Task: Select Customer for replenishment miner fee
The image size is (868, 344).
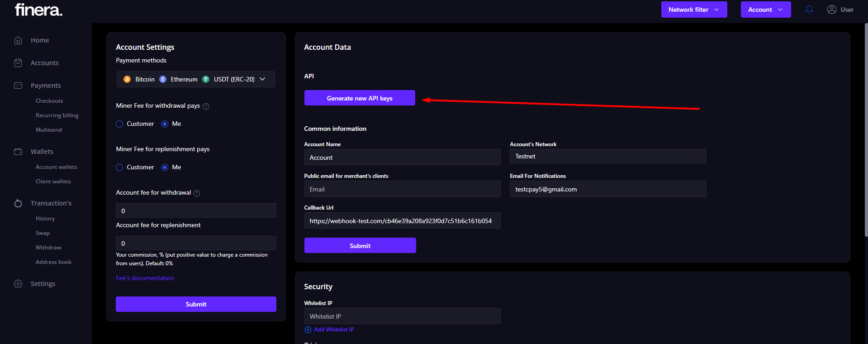Action: [x=119, y=167]
